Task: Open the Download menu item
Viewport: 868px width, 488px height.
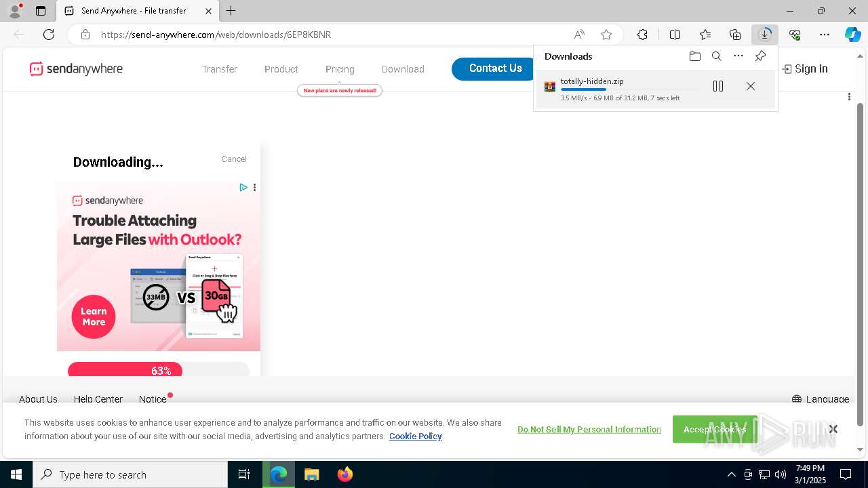Action: [x=403, y=69]
